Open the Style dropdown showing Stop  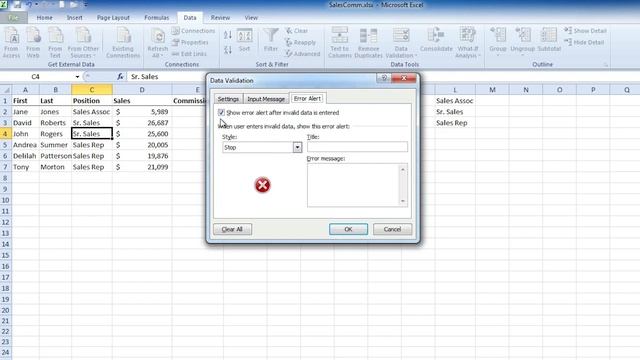298,147
